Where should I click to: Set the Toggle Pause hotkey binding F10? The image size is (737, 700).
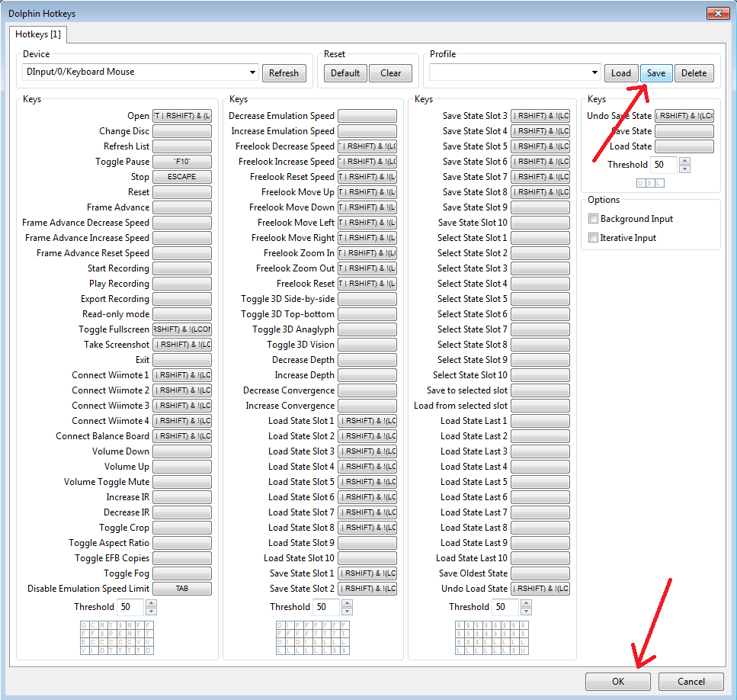point(182,162)
